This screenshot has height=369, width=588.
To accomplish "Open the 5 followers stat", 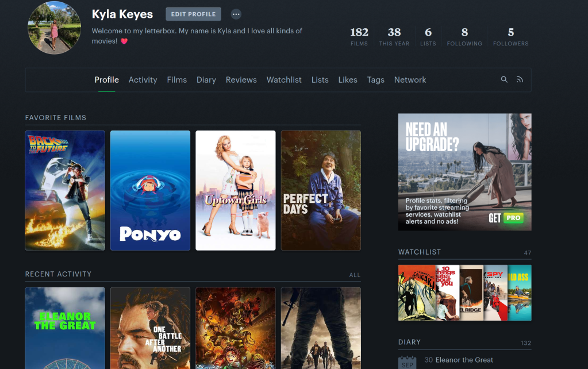I will click(x=510, y=36).
